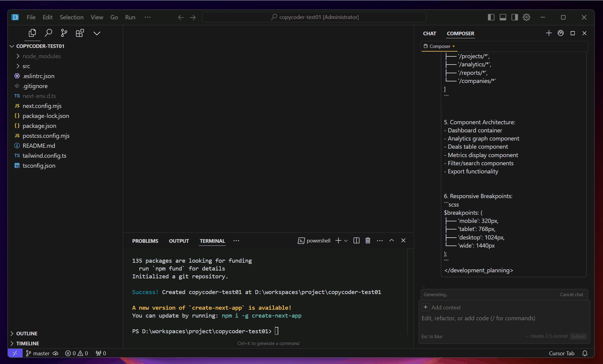The image size is (603, 364).
Task: Show errors and warnings count
Action: (x=77, y=353)
